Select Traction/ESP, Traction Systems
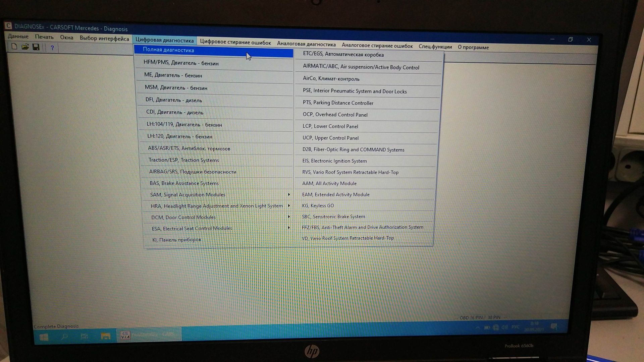 (217, 161)
